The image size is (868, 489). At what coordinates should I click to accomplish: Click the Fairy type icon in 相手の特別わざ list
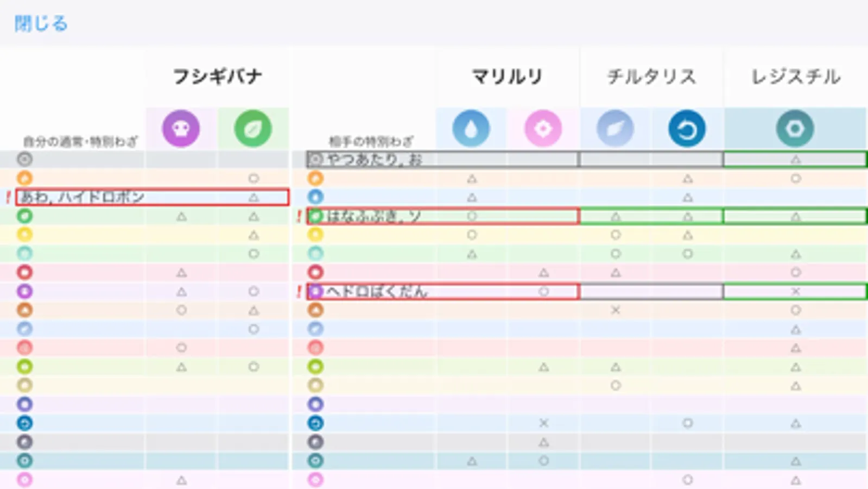315,480
